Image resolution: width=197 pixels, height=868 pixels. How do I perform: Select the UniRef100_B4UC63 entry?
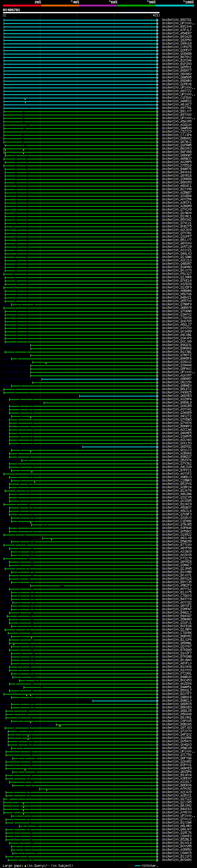coord(177,809)
